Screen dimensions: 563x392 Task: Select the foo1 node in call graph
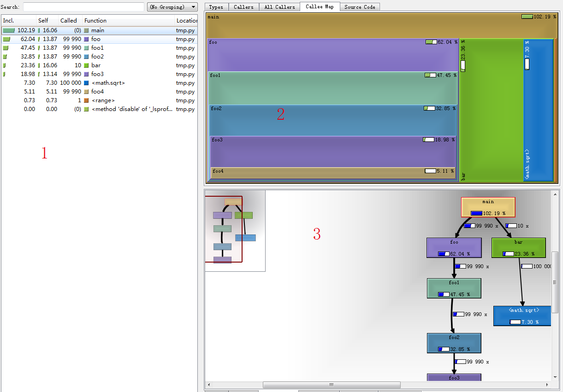(x=454, y=288)
